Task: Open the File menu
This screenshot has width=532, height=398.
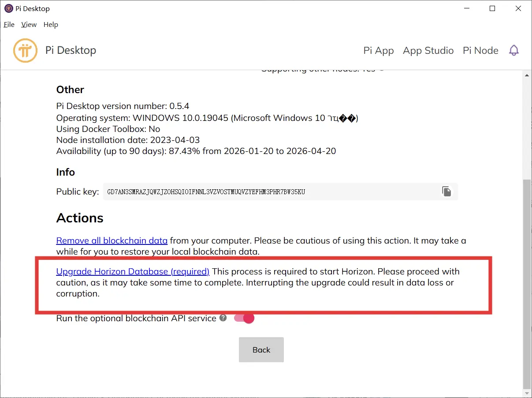Action: pyautogui.click(x=9, y=25)
